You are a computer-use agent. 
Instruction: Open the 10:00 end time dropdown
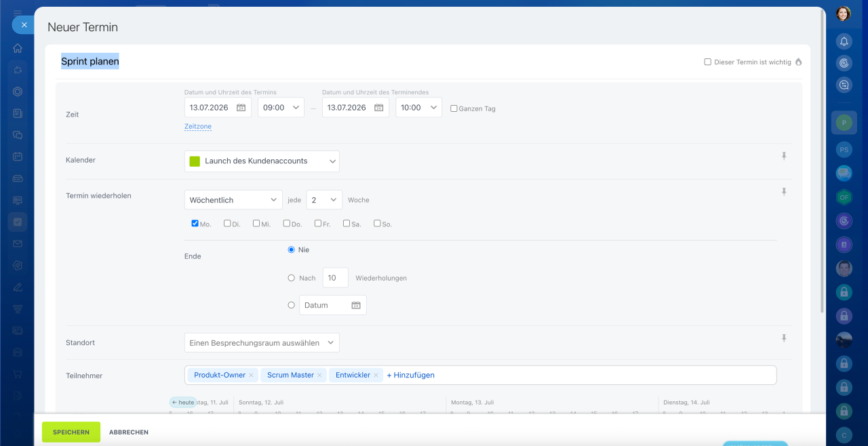(418, 107)
